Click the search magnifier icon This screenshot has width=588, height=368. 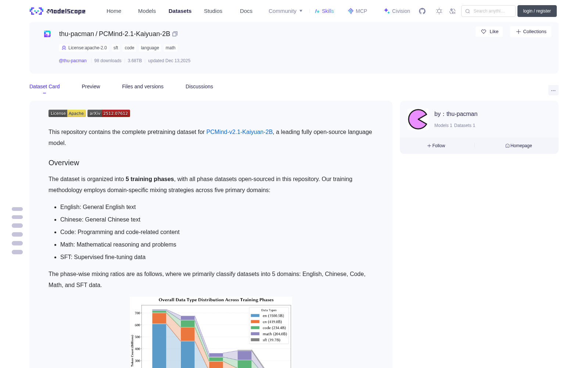(x=467, y=11)
